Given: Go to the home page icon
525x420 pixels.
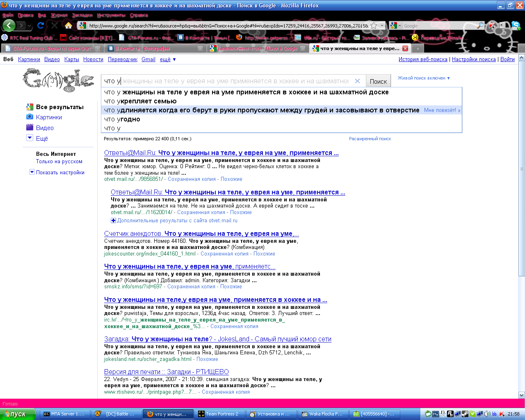Looking at the screenshot, I should 68,25.
